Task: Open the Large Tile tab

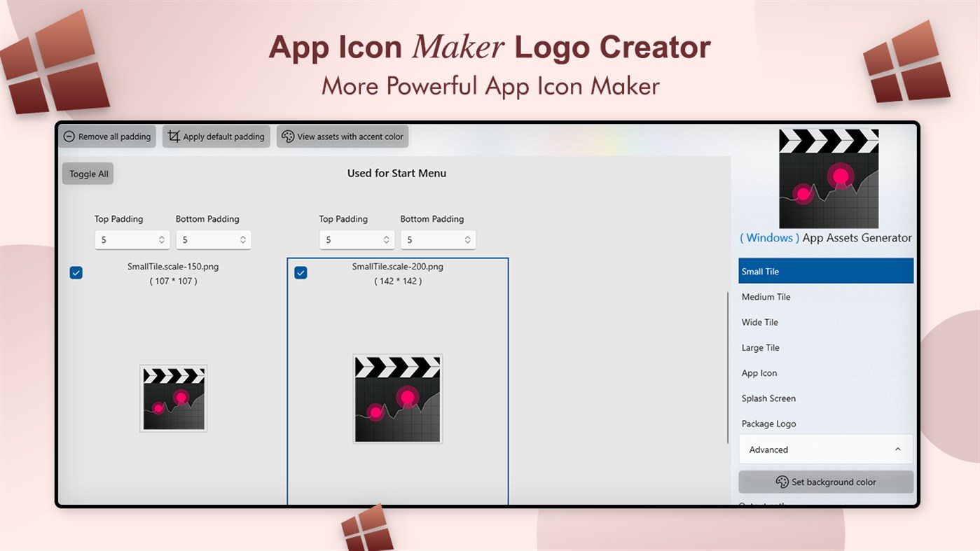Action: click(825, 347)
